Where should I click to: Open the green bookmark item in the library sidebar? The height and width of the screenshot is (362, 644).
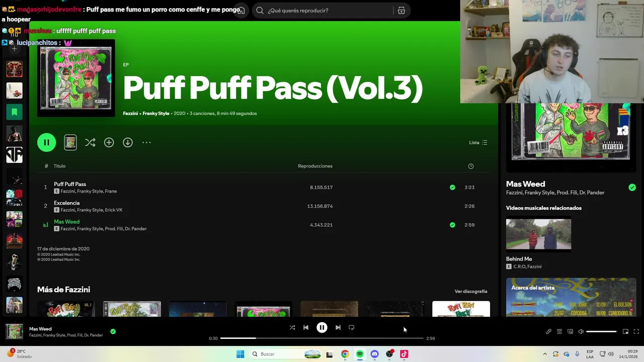coord(14,112)
